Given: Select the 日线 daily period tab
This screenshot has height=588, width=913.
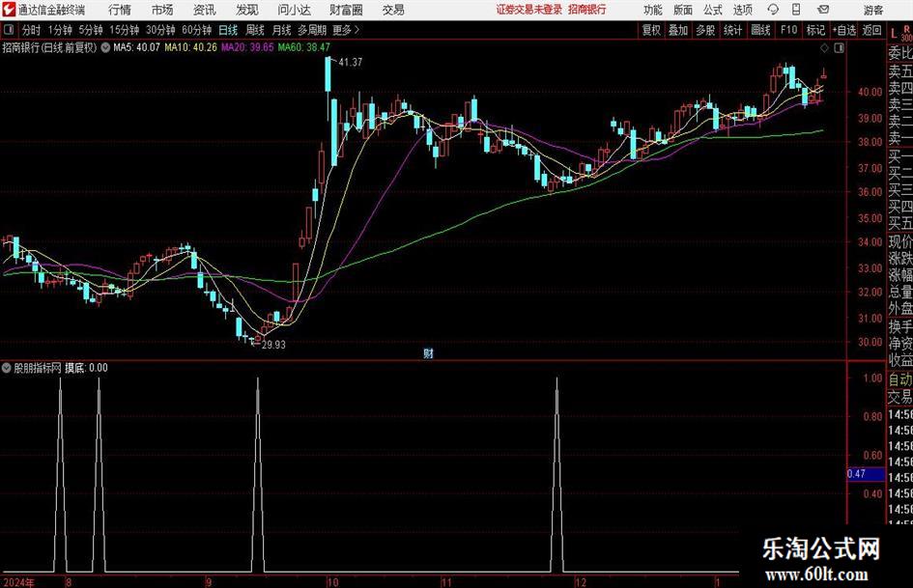Looking at the screenshot, I should pos(228,30).
